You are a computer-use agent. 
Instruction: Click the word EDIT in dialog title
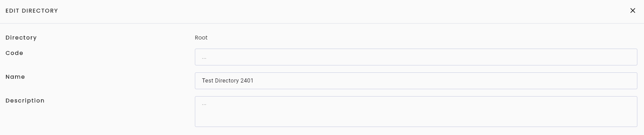click(x=12, y=11)
